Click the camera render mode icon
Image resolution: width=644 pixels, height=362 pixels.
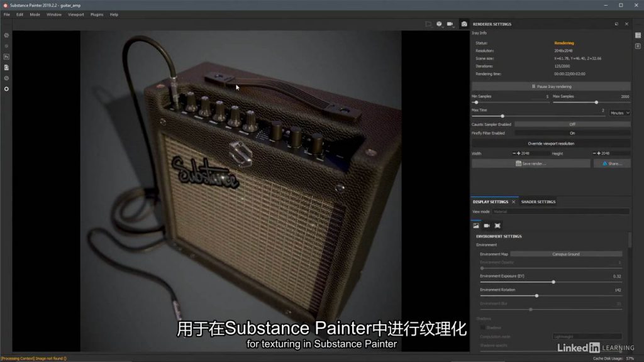(x=464, y=24)
